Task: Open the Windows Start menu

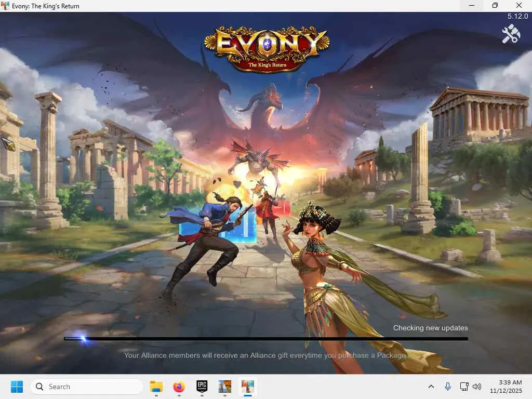Action: 17,387
